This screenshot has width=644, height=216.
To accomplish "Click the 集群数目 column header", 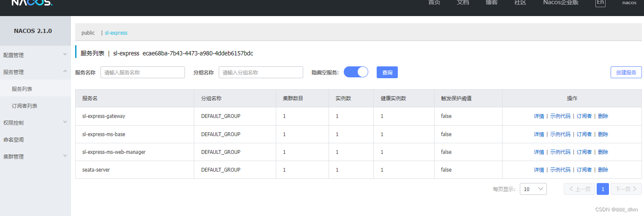I will click(302, 98).
